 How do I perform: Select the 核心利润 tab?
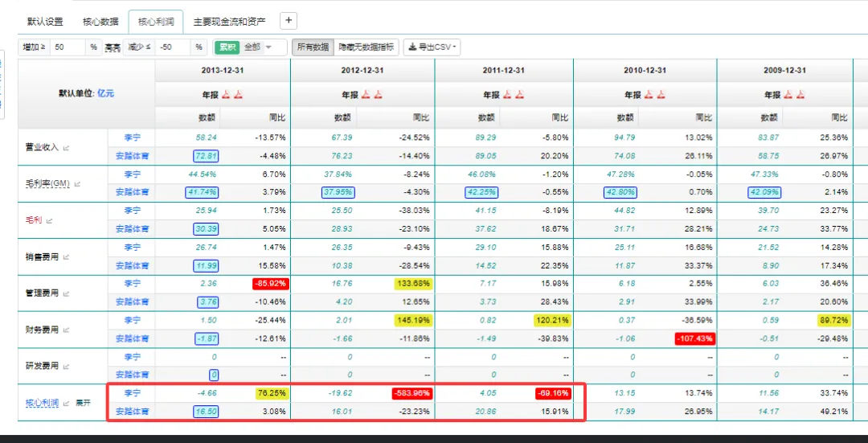(156, 23)
